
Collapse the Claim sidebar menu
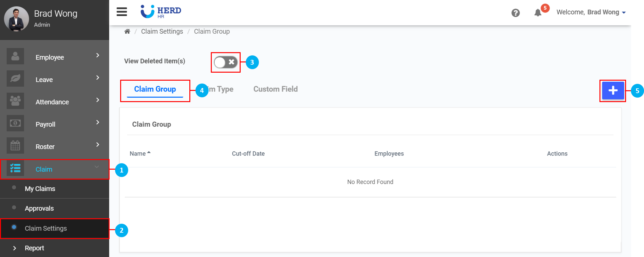pos(96,167)
